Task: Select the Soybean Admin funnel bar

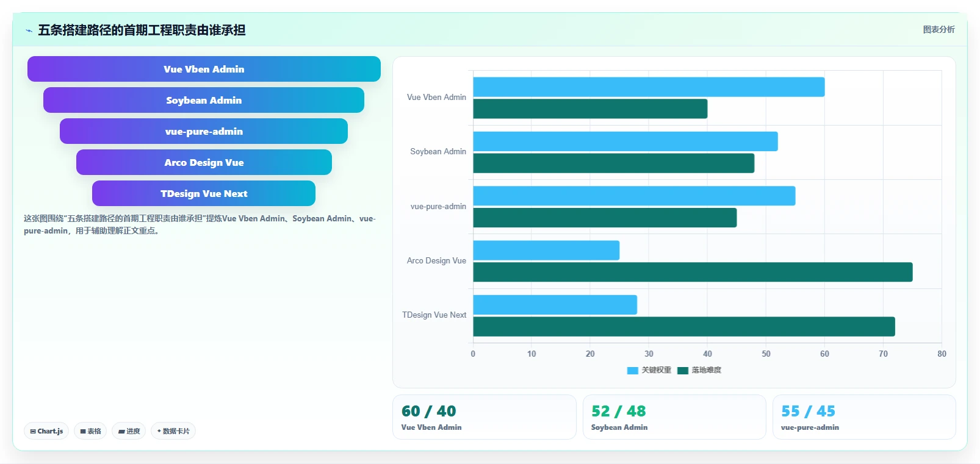Action: (x=204, y=100)
